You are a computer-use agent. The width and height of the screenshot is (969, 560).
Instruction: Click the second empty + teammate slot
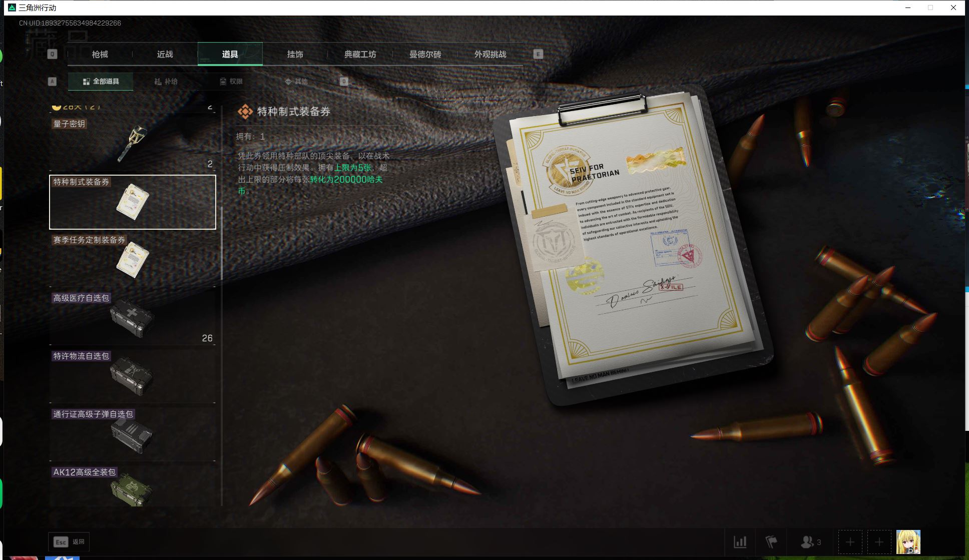point(878,541)
